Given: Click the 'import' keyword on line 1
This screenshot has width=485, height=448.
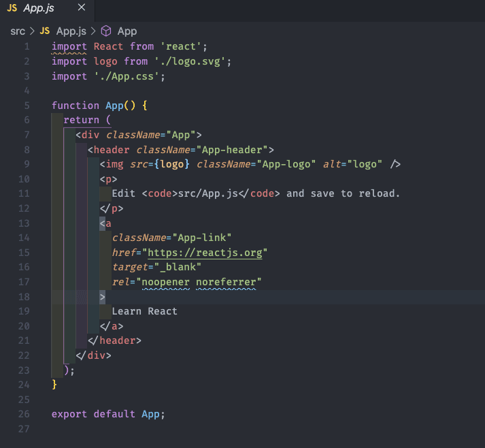Looking at the screenshot, I should click(69, 46).
